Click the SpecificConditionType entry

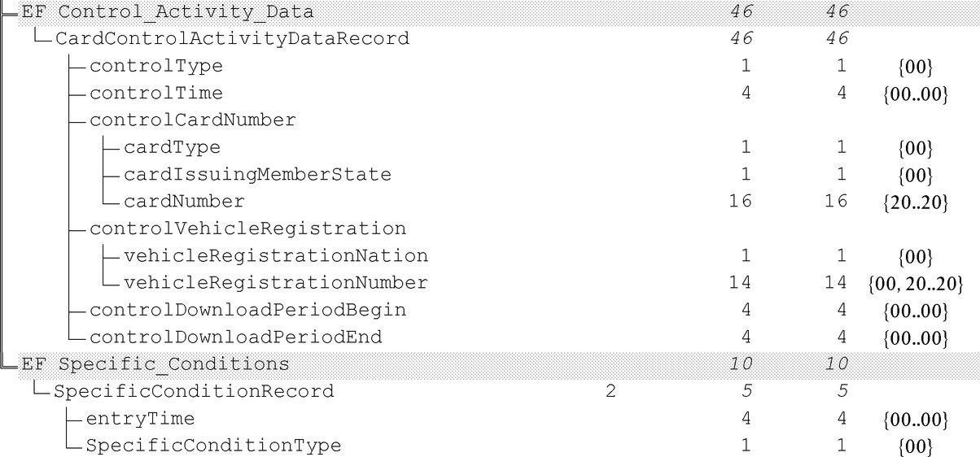pyautogui.click(x=213, y=446)
